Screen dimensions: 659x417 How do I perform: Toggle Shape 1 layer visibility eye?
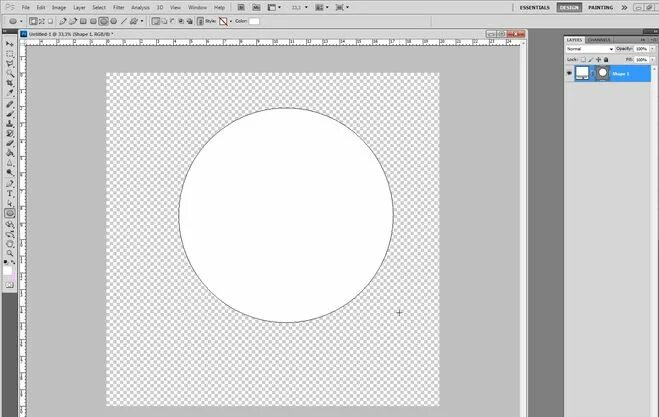click(x=569, y=73)
